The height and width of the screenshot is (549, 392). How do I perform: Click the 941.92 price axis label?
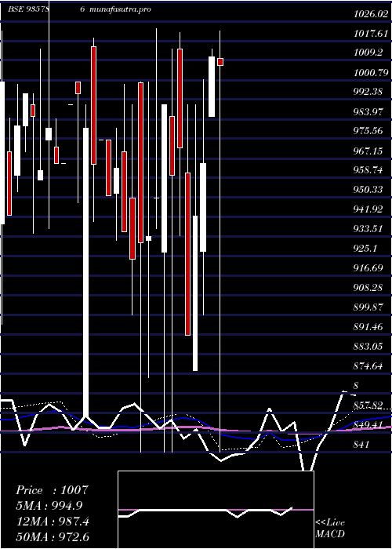pyautogui.click(x=368, y=209)
